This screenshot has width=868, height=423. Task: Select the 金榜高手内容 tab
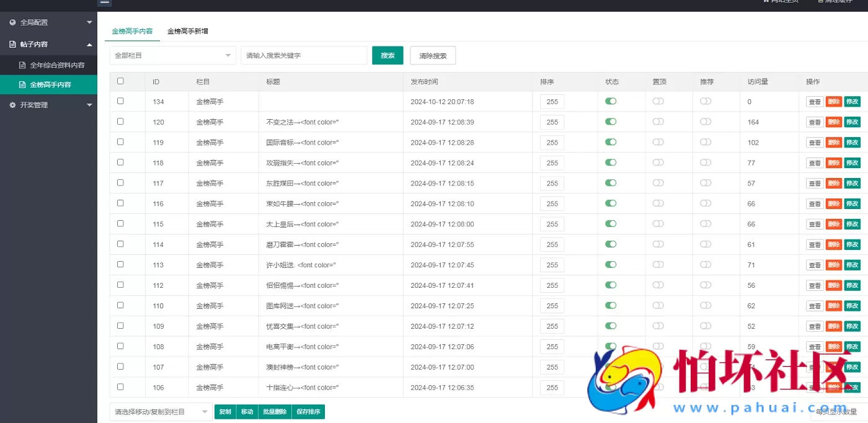[131, 31]
